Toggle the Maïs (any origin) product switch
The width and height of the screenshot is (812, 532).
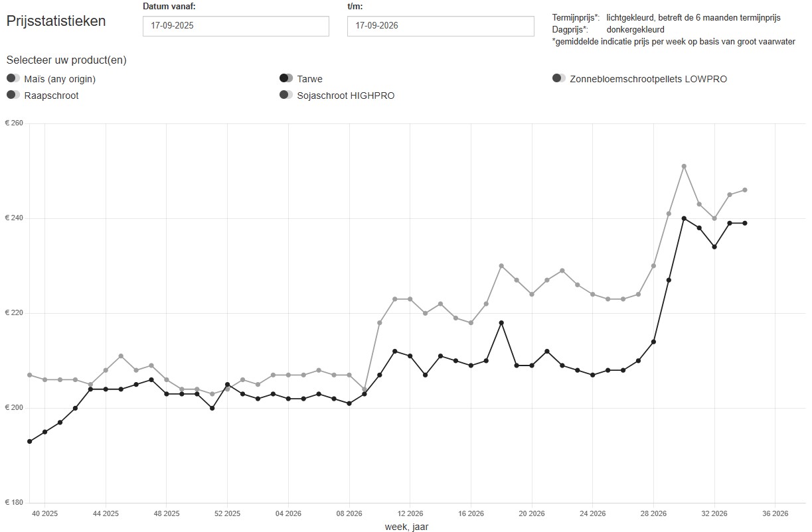(x=13, y=78)
